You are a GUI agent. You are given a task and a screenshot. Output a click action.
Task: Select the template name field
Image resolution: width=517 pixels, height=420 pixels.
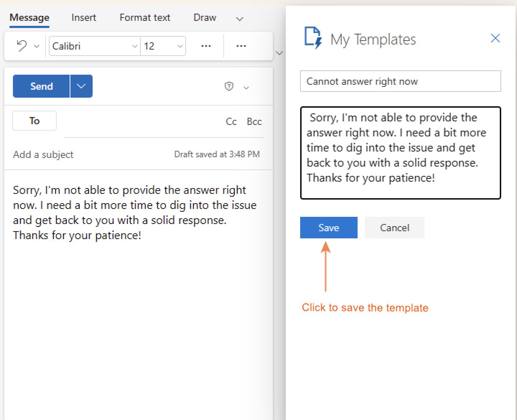[x=400, y=81]
